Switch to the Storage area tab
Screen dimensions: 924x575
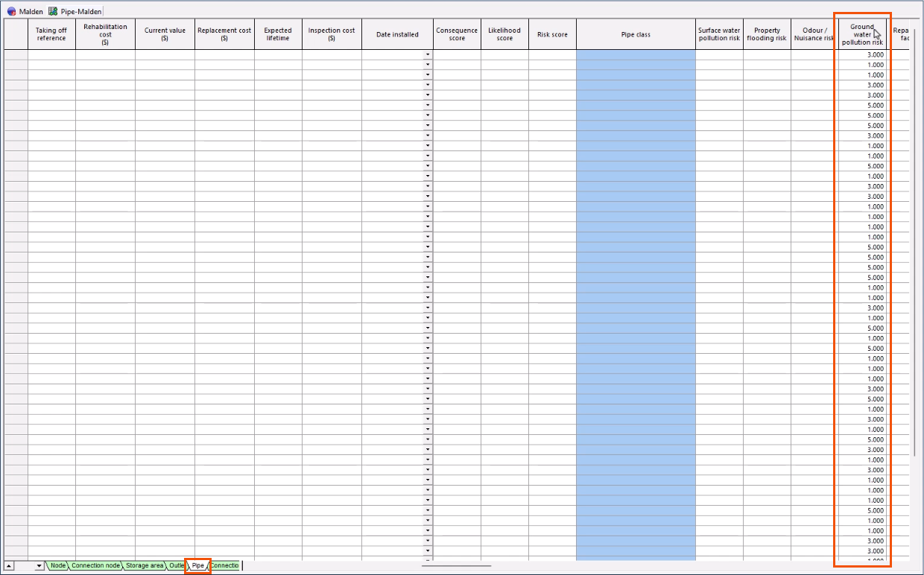144,566
